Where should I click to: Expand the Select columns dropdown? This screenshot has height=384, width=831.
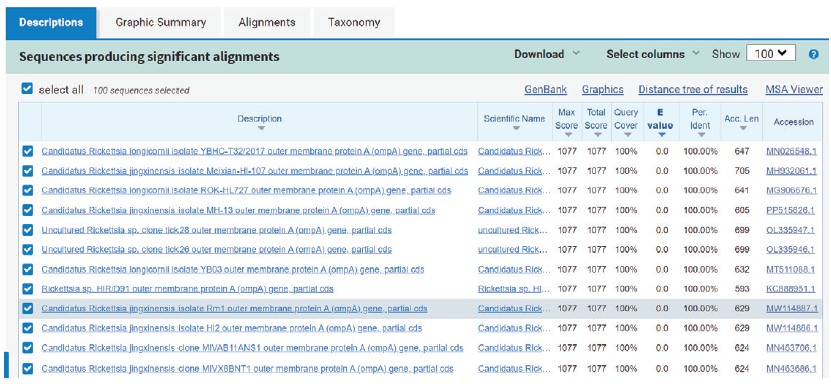pos(653,54)
